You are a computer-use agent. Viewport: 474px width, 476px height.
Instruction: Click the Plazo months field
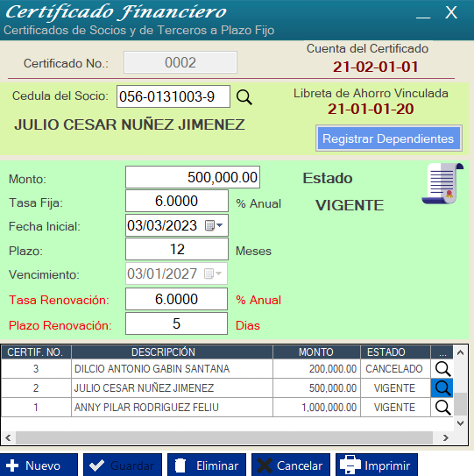(177, 249)
